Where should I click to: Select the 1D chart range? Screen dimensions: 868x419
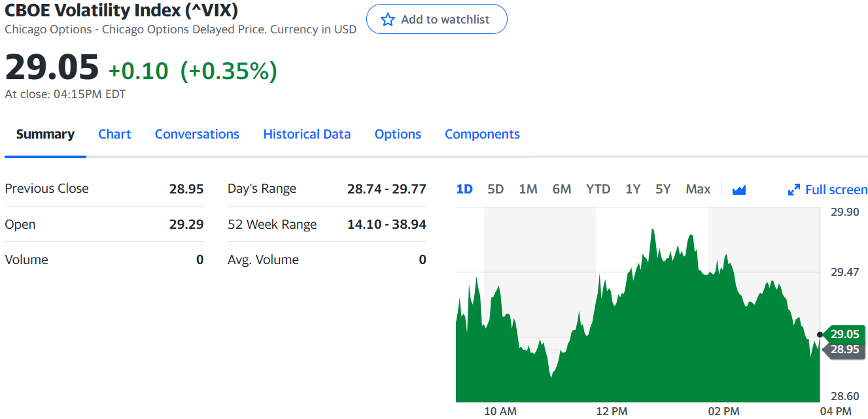(464, 189)
